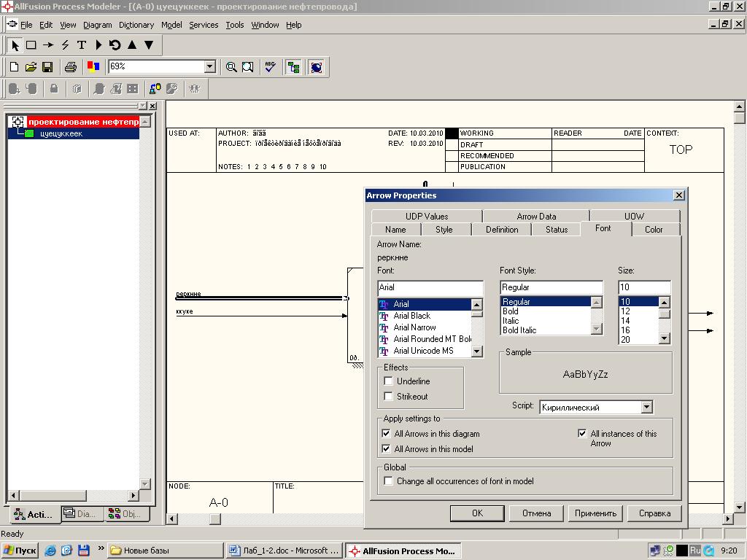Enable the Strikeout effect checkbox

point(388,396)
